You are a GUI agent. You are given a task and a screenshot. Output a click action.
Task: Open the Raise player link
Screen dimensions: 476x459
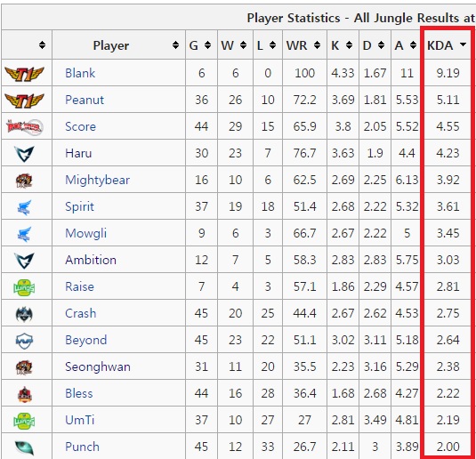point(79,286)
